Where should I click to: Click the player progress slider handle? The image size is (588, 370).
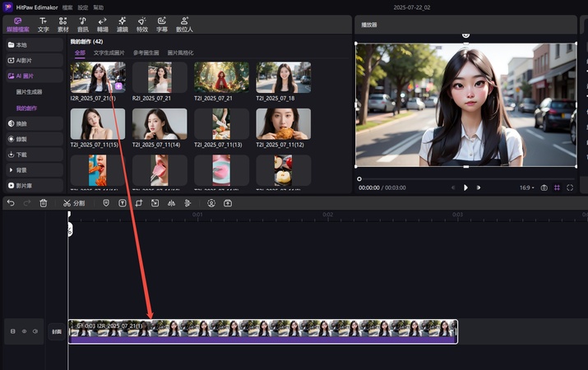pyautogui.click(x=359, y=179)
